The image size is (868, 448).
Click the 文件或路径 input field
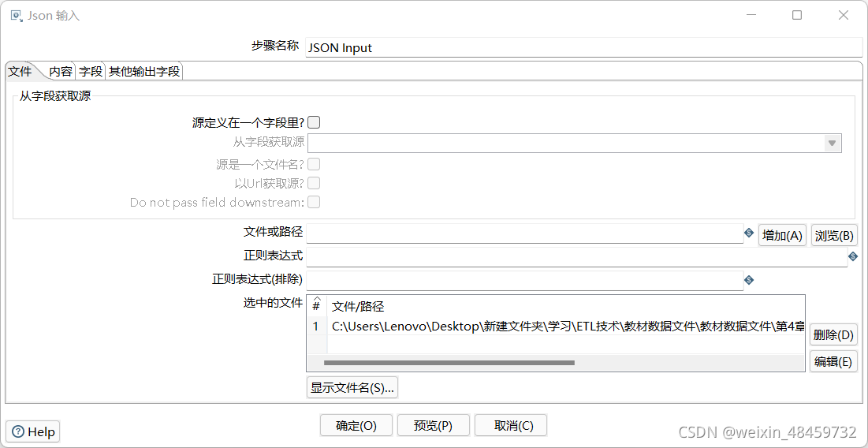[524, 233]
